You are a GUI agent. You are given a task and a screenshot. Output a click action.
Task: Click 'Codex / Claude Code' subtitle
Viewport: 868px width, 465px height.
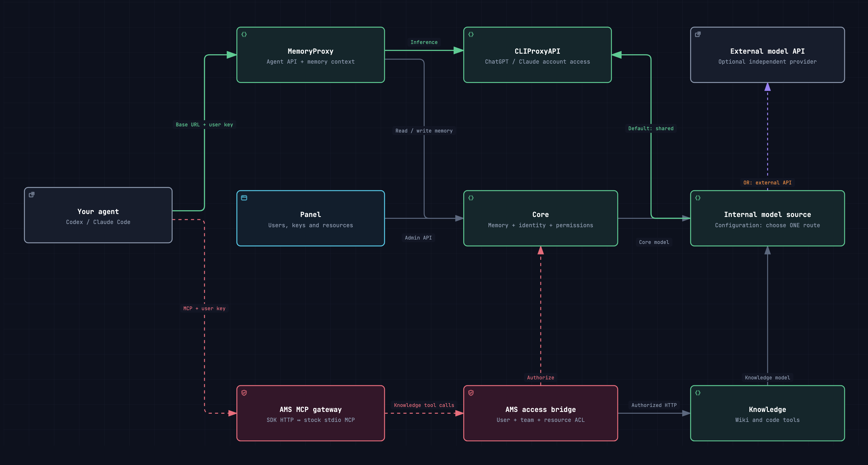pyautogui.click(x=98, y=222)
